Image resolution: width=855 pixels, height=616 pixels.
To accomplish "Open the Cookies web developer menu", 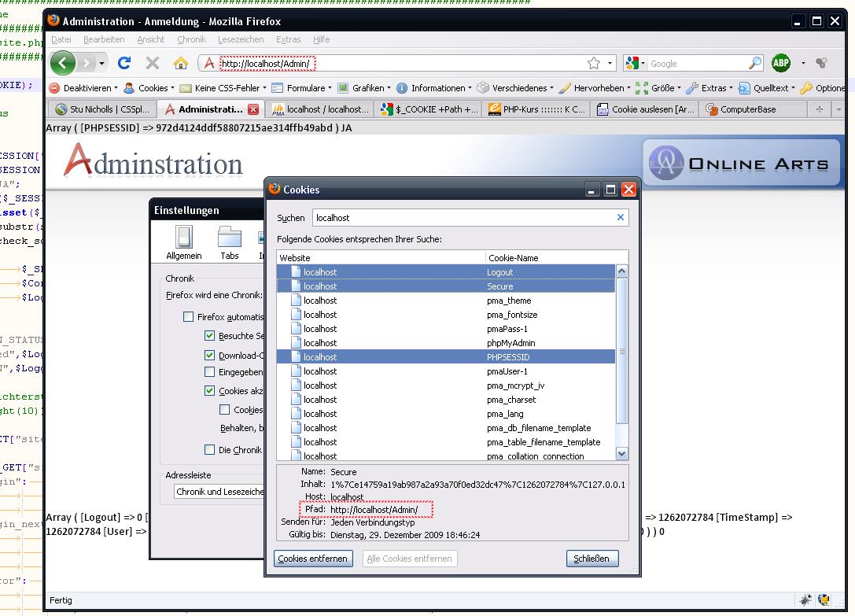I will coord(149,88).
